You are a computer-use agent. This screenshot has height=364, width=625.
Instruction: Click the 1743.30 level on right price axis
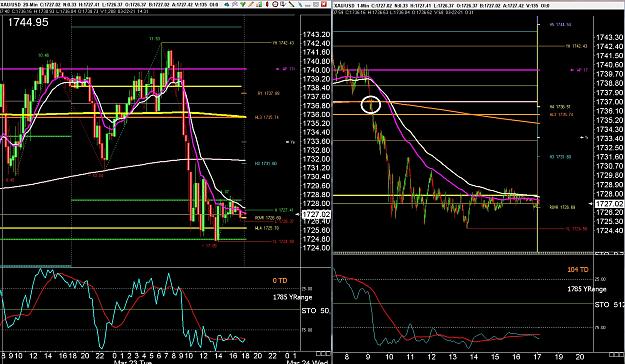click(609, 37)
